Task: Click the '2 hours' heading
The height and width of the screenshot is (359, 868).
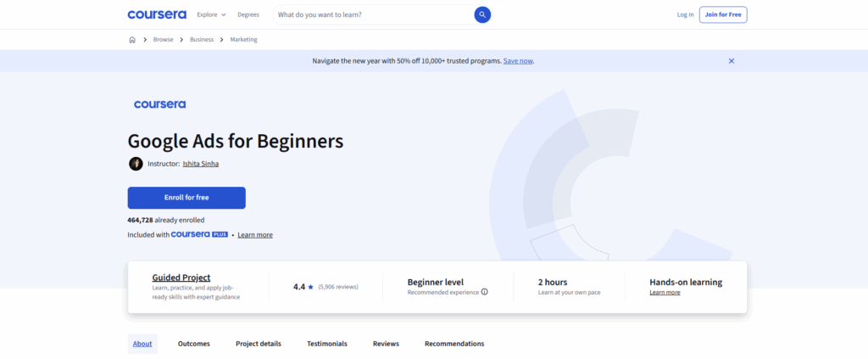Action: (553, 282)
